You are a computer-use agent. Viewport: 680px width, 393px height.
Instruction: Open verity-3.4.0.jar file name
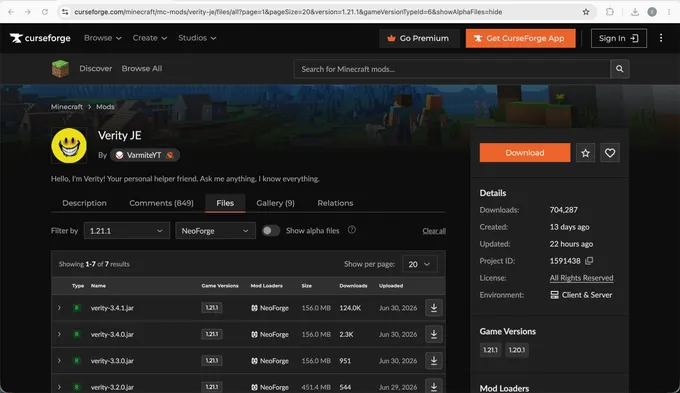(112, 334)
